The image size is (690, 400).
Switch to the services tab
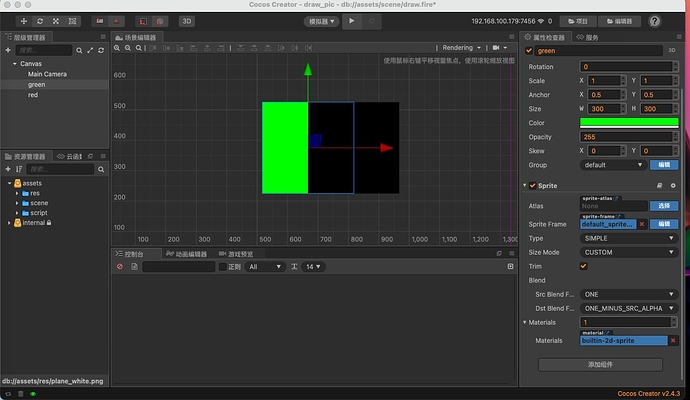point(587,37)
